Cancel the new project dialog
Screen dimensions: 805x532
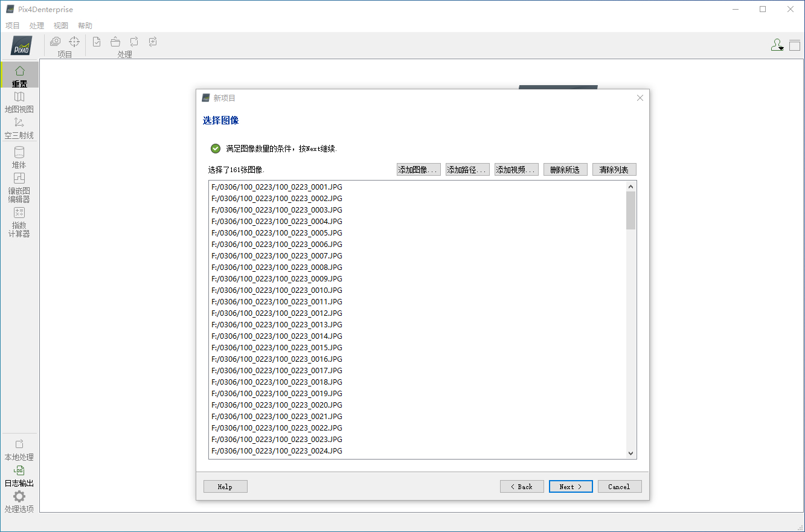tap(620, 487)
